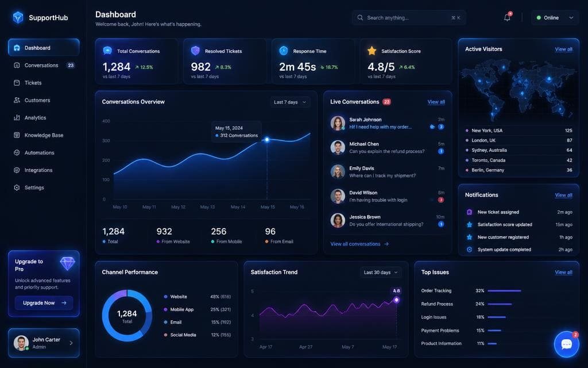The height and width of the screenshot is (368, 588).
Task: Click View all in Active Visitors
Action: [563, 49]
